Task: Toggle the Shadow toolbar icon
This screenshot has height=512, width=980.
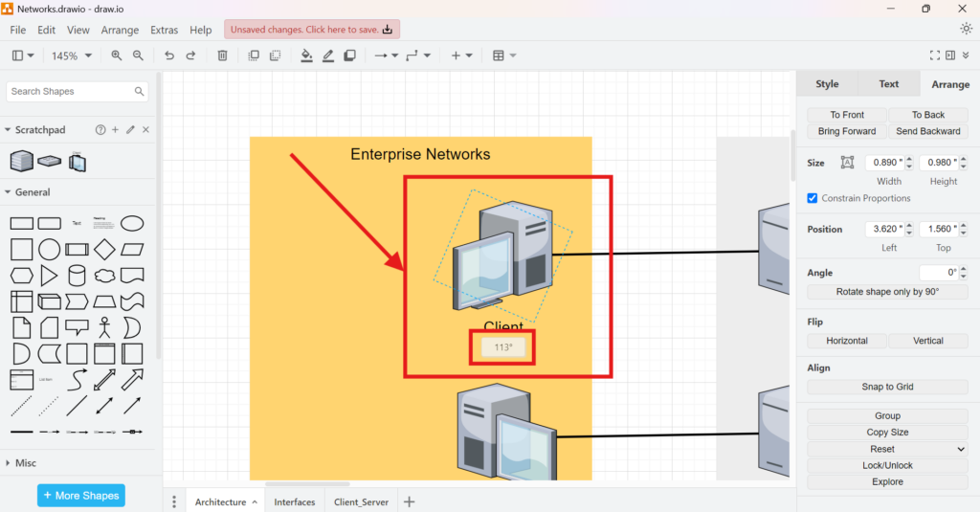Action: tap(350, 56)
